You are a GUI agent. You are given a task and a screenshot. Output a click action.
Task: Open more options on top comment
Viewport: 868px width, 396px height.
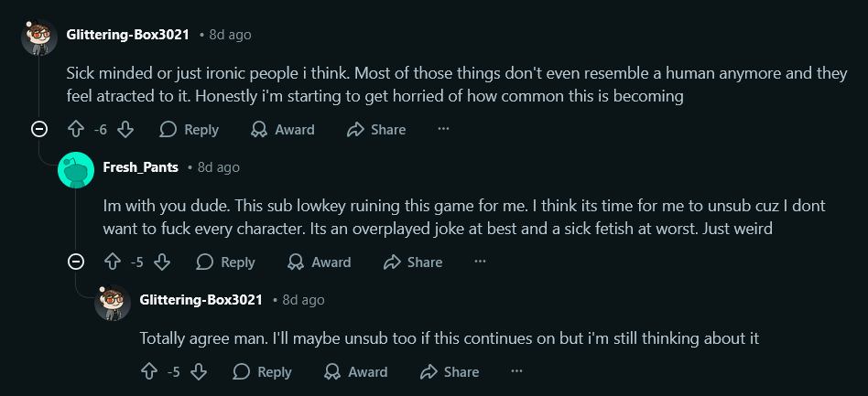[x=443, y=130]
